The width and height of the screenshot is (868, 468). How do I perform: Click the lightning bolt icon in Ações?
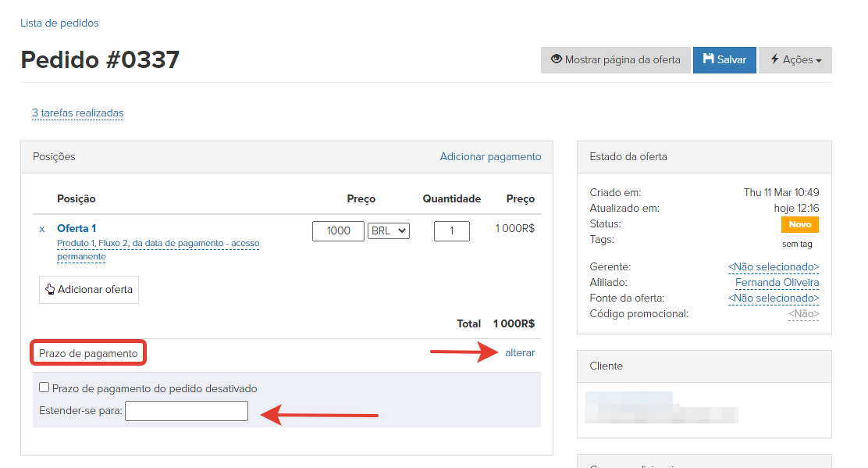click(774, 59)
